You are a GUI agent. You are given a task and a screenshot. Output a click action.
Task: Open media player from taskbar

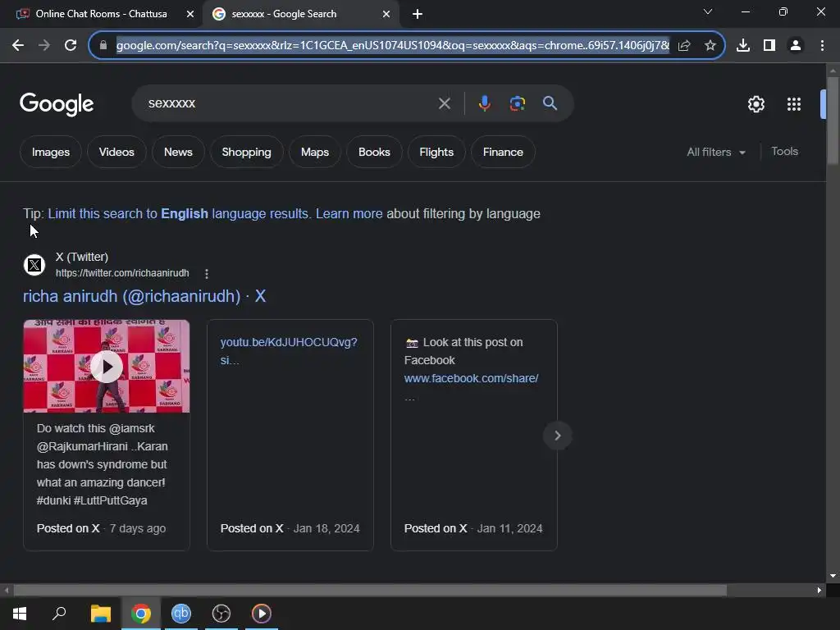(x=262, y=614)
